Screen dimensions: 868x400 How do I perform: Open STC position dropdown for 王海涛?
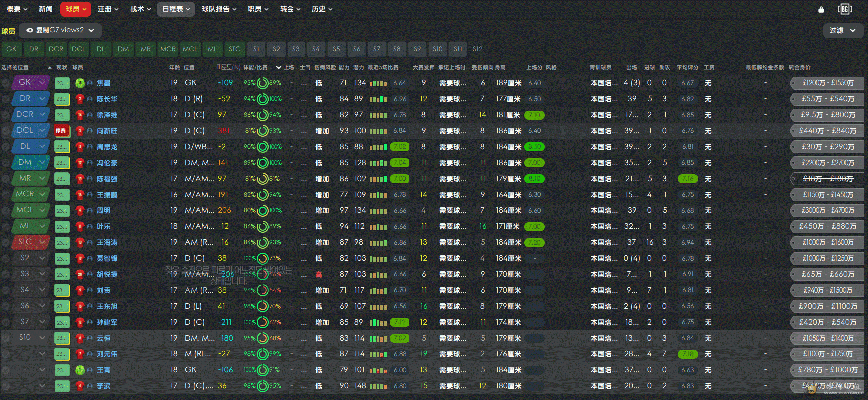click(x=31, y=242)
